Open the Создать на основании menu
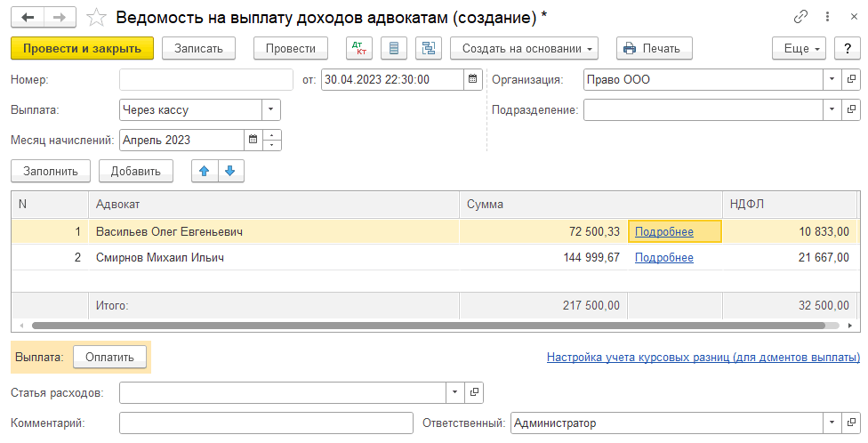This screenshot has width=868, height=443. coord(524,48)
